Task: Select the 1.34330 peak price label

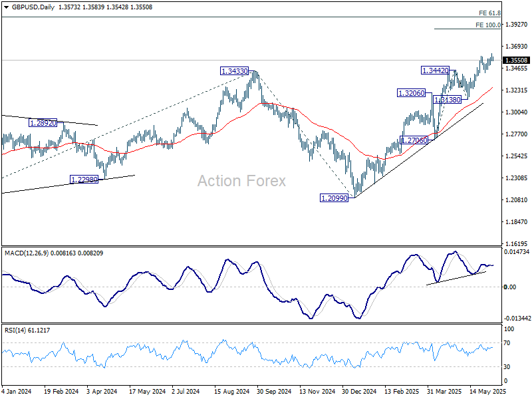Action: coord(235,70)
